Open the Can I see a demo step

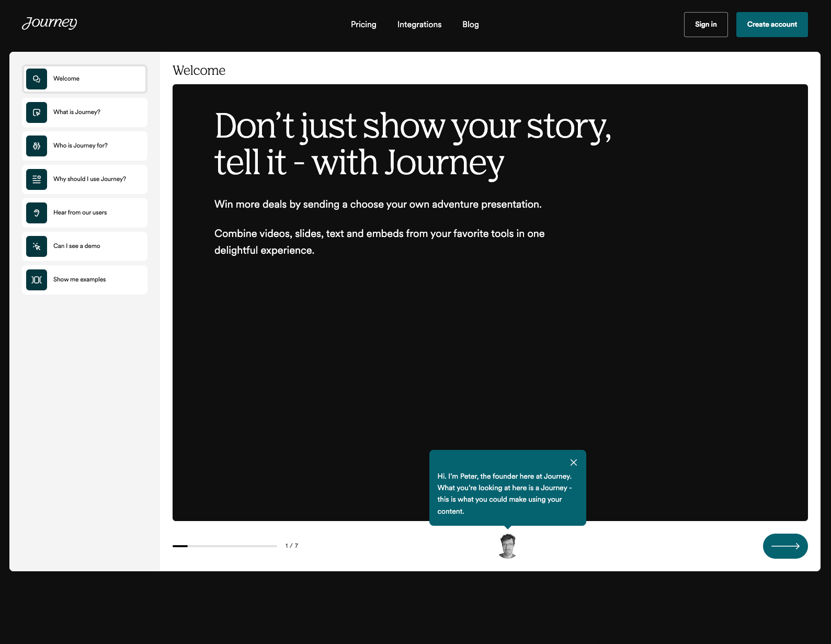[85, 246]
